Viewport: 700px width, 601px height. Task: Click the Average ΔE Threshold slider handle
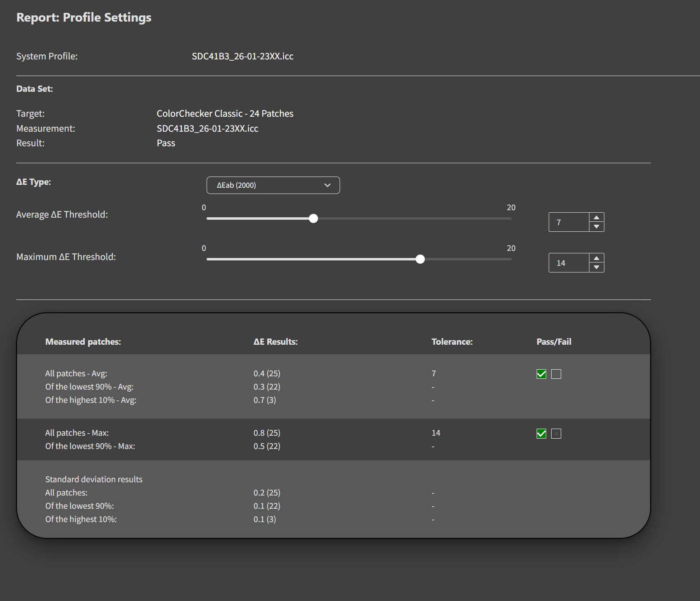[x=313, y=218]
